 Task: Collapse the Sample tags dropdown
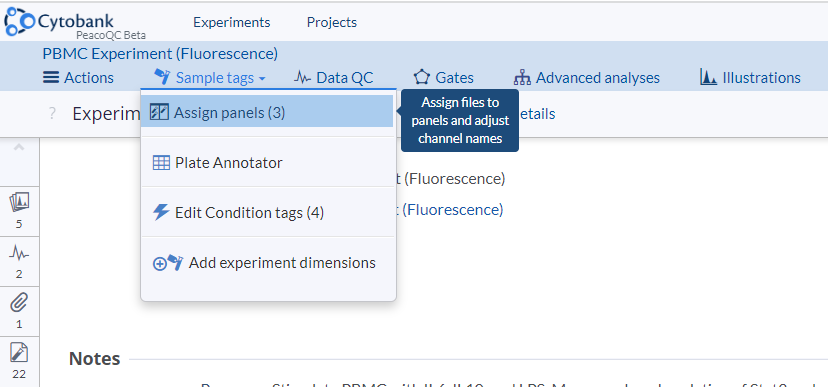[210, 78]
